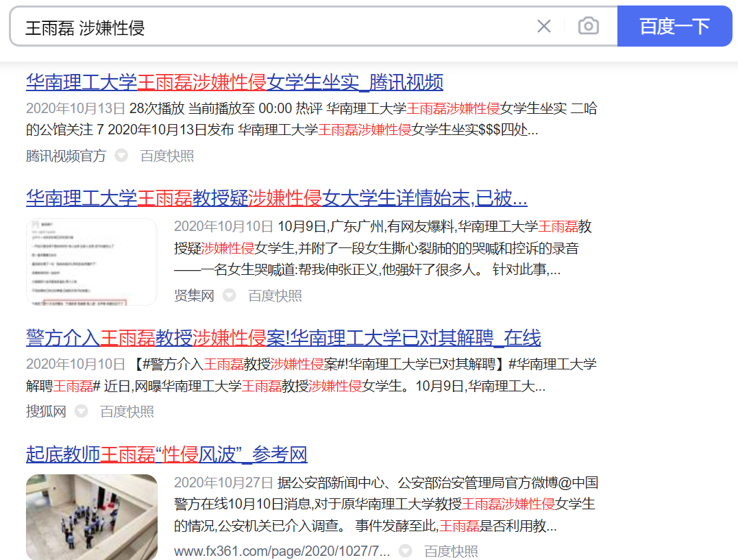
Task: Open 百度快照 for the 搜狐网 result
Action: click(x=127, y=412)
